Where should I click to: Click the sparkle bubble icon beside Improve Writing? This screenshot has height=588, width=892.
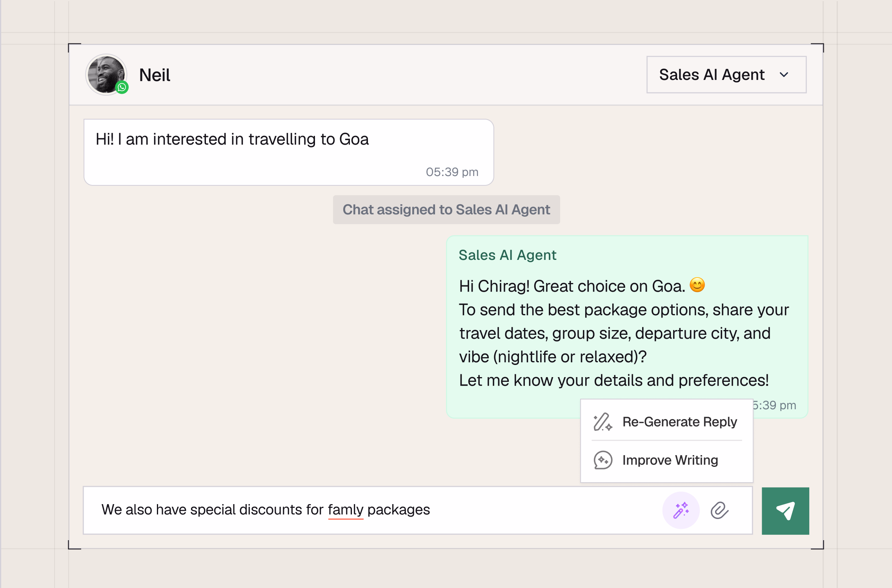pos(603,460)
